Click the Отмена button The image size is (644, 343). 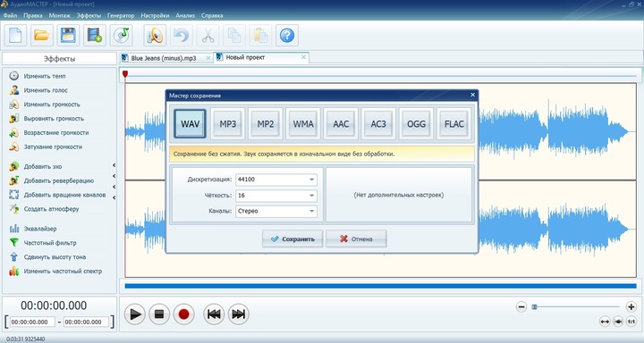pos(356,238)
